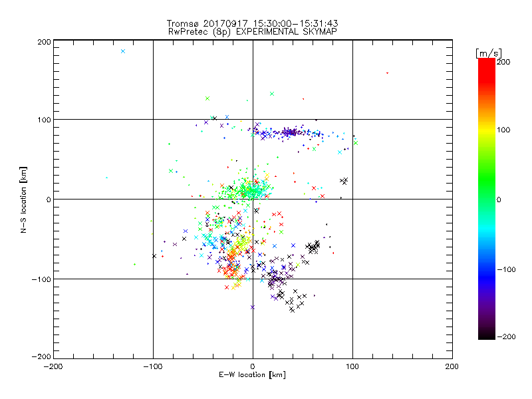Click the velocity color scale bar
Viewport: 532px width, 399px height.
point(487,198)
